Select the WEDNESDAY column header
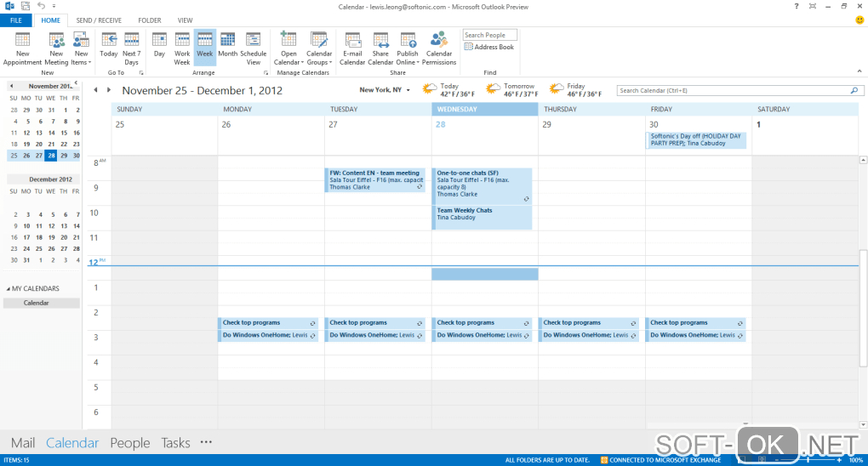 (x=484, y=109)
